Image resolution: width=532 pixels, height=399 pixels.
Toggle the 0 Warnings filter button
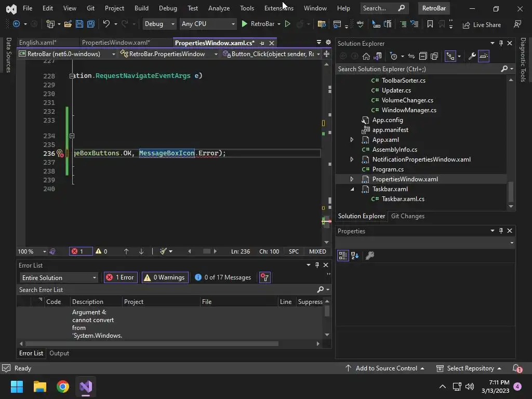point(165,277)
